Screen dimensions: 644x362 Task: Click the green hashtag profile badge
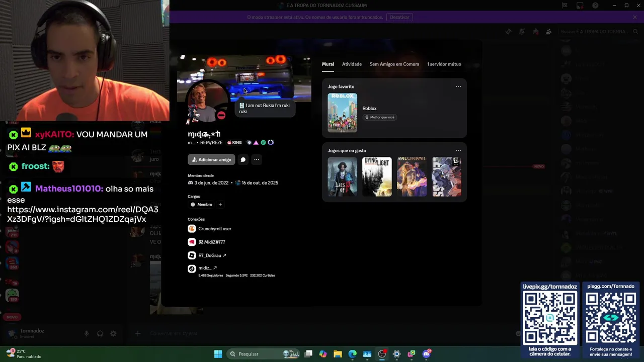[x=263, y=143]
